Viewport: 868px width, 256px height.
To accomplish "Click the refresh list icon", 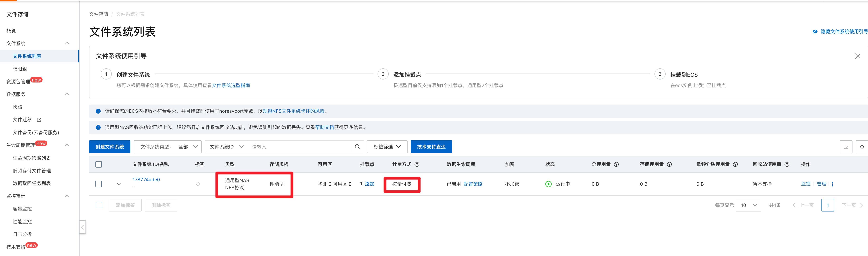I will pyautogui.click(x=862, y=147).
